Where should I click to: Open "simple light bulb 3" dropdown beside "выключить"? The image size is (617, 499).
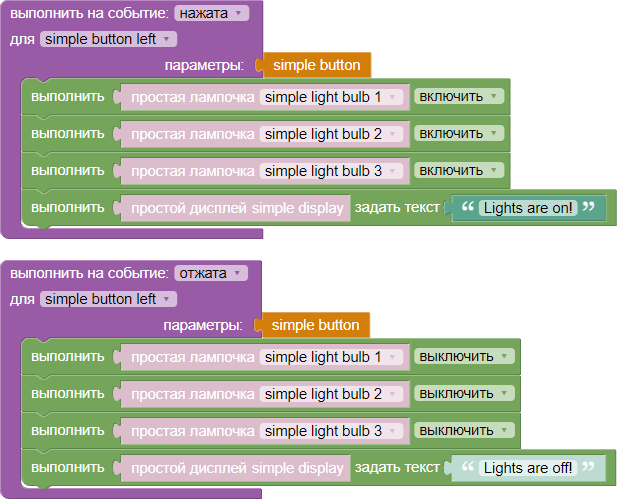click(331, 431)
